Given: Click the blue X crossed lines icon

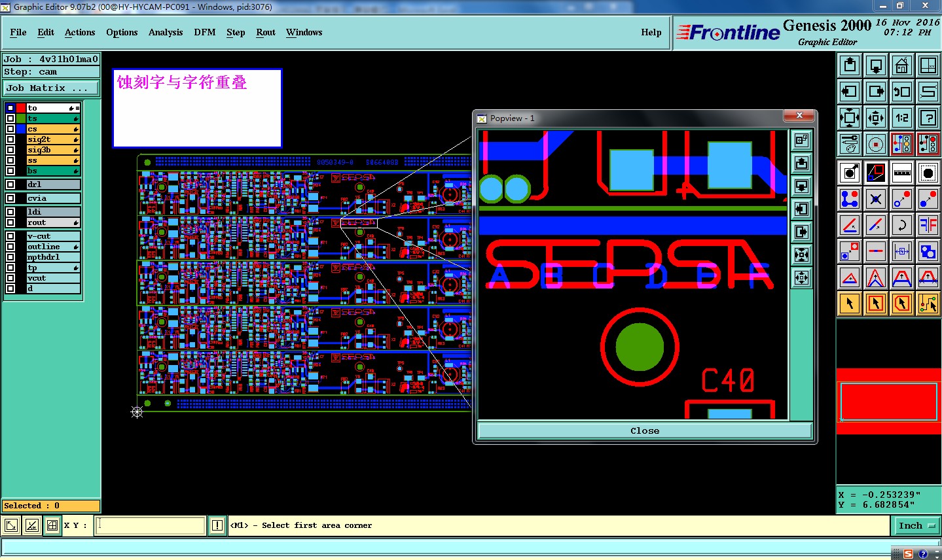Looking at the screenshot, I should click(x=876, y=199).
